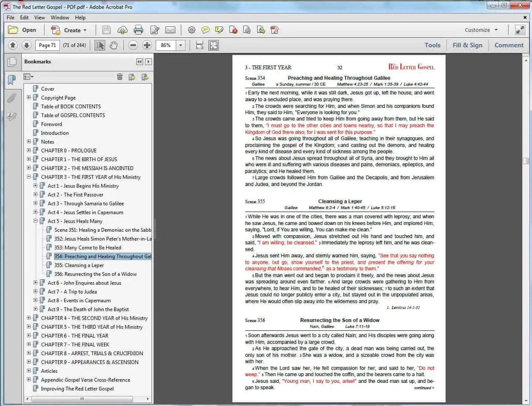Expand CHAPTER 0 - PROLOGUE bookmark

[x=29, y=150]
